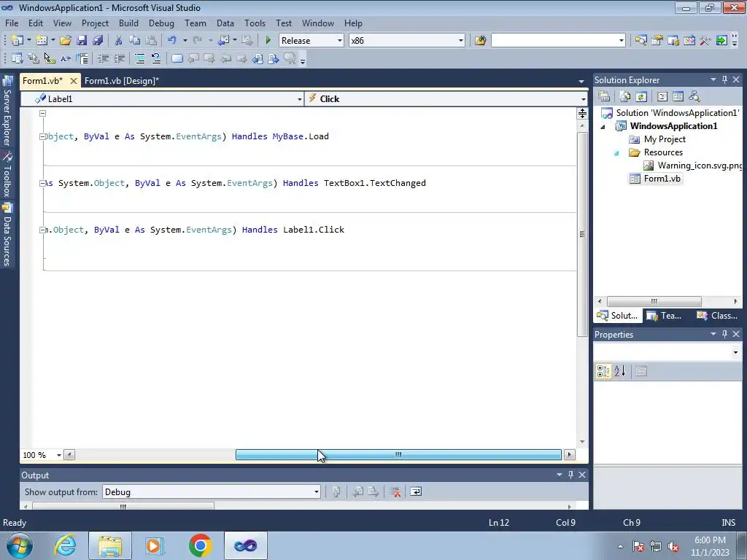The width and height of the screenshot is (747, 560).
Task: Refresh the Solution Explorer
Action: pos(641,97)
